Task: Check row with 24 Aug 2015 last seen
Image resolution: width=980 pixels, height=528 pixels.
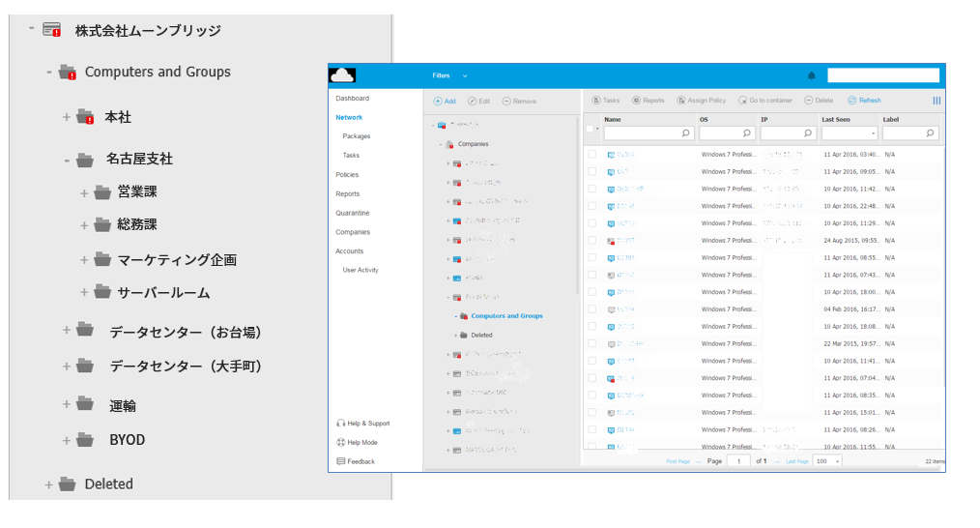Action: pos(591,240)
